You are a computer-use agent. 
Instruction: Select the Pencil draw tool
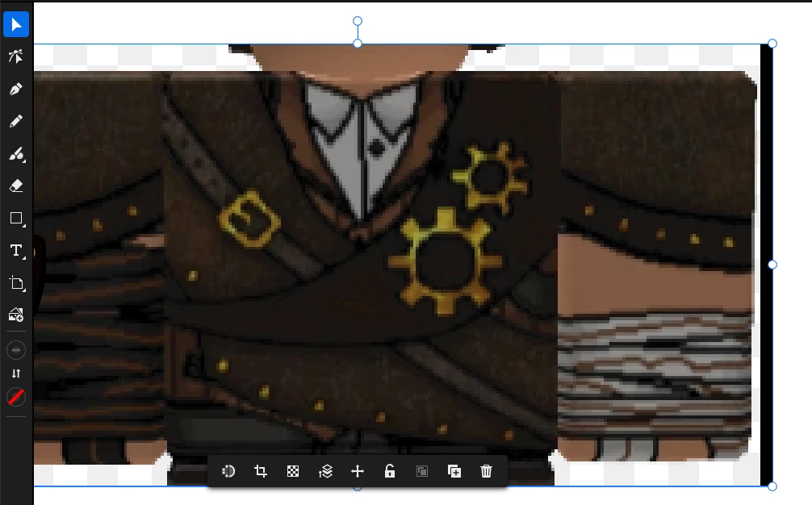[x=16, y=121]
